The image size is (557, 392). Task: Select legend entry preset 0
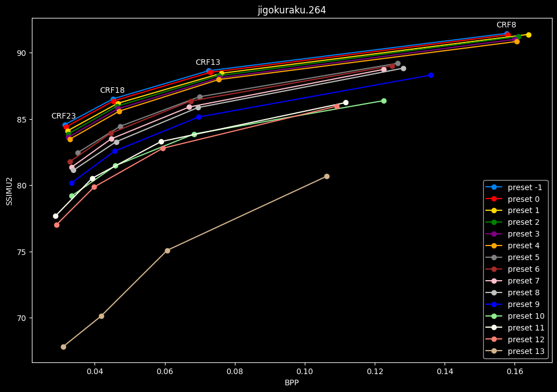pyautogui.click(x=512, y=199)
